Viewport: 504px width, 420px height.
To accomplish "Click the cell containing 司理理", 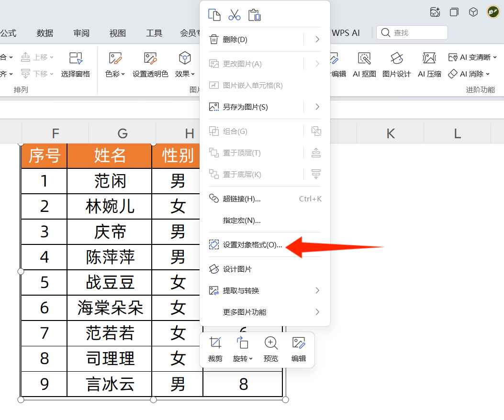I will [109, 359].
